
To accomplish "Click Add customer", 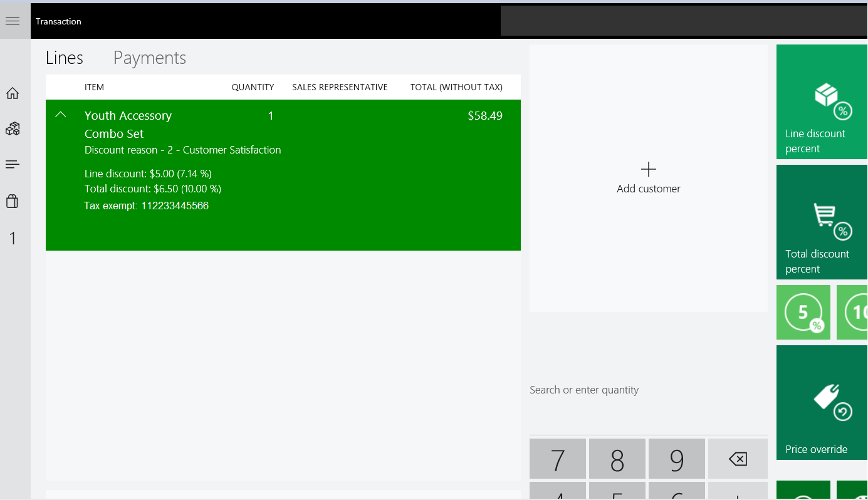I will 649,178.
